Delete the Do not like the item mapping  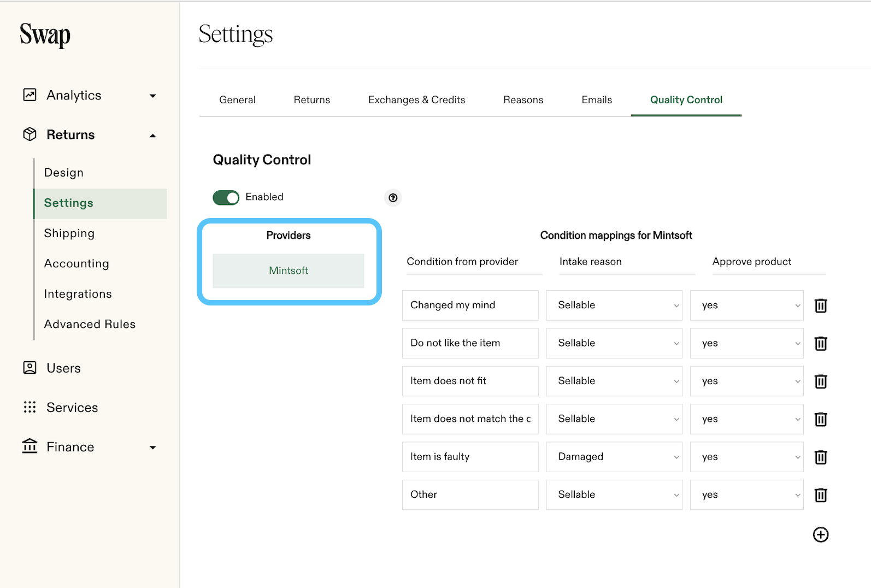click(x=821, y=343)
